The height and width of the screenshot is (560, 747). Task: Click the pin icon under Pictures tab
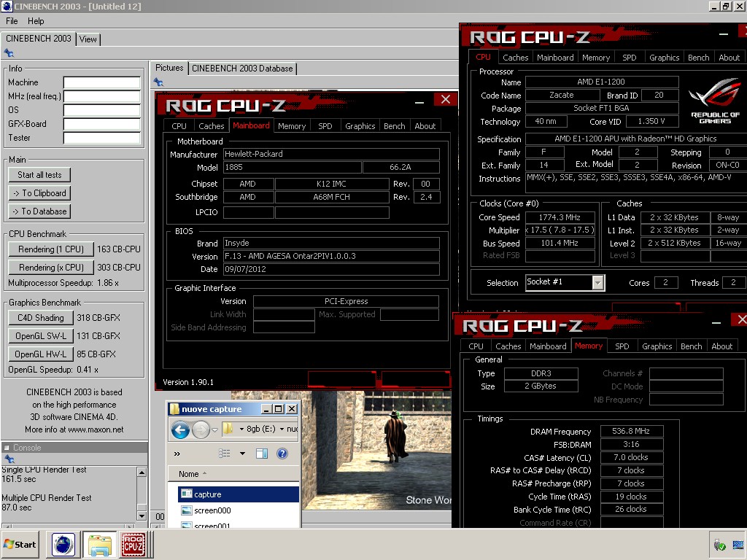tap(158, 82)
